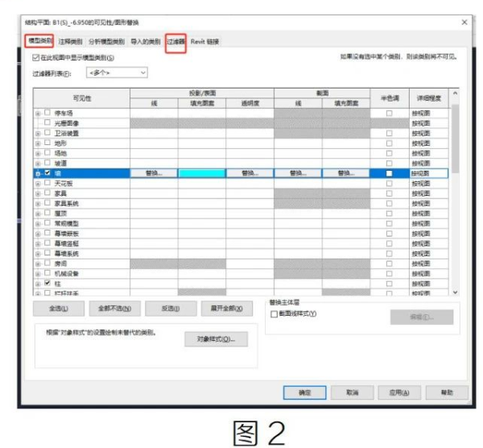
Task: Open the Revit 链接 tab
Action: click(x=204, y=41)
